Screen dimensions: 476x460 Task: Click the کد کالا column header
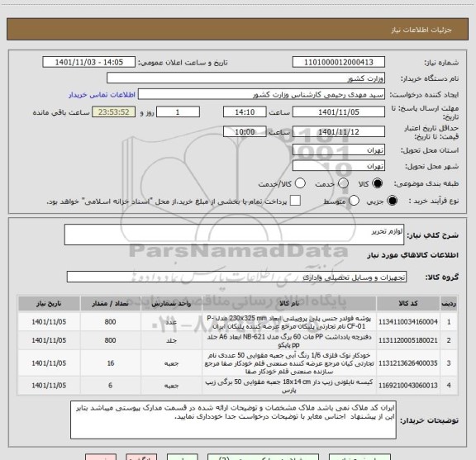tap(408, 303)
